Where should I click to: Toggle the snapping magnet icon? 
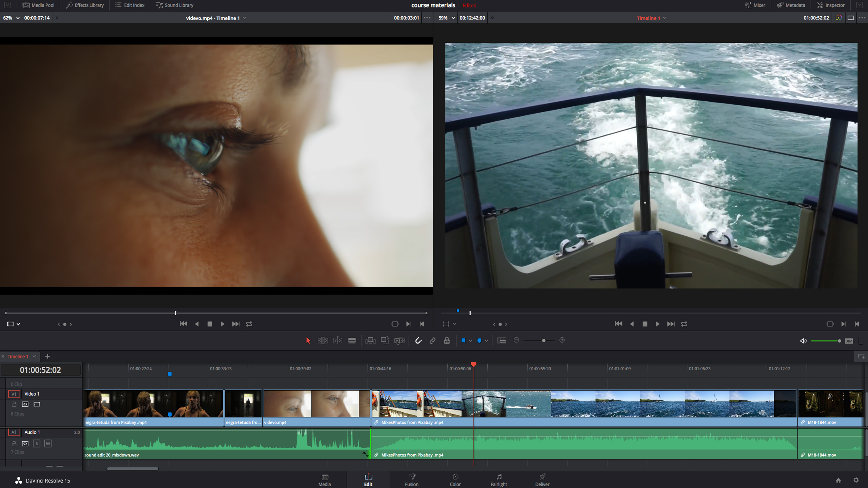418,341
